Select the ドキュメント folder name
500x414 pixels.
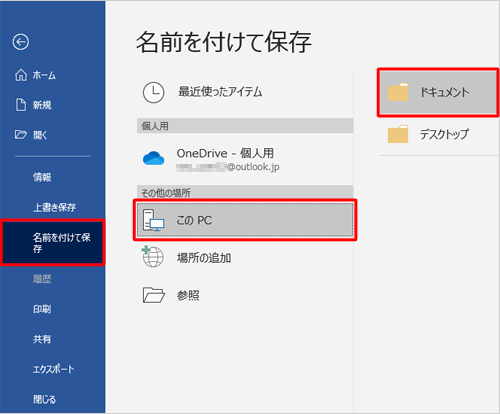444,92
